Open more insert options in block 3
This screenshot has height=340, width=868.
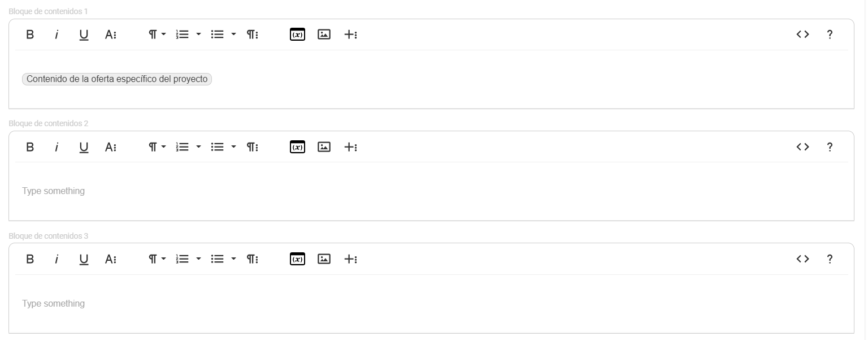350,259
